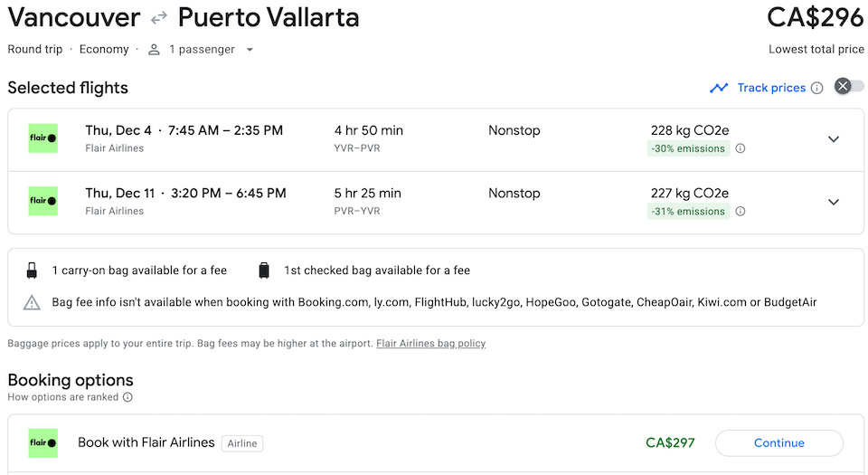This screenshot has height=475, width=868.
Task: Open the Flair Airlines bag policy link
Action: (x=430, y=344)
